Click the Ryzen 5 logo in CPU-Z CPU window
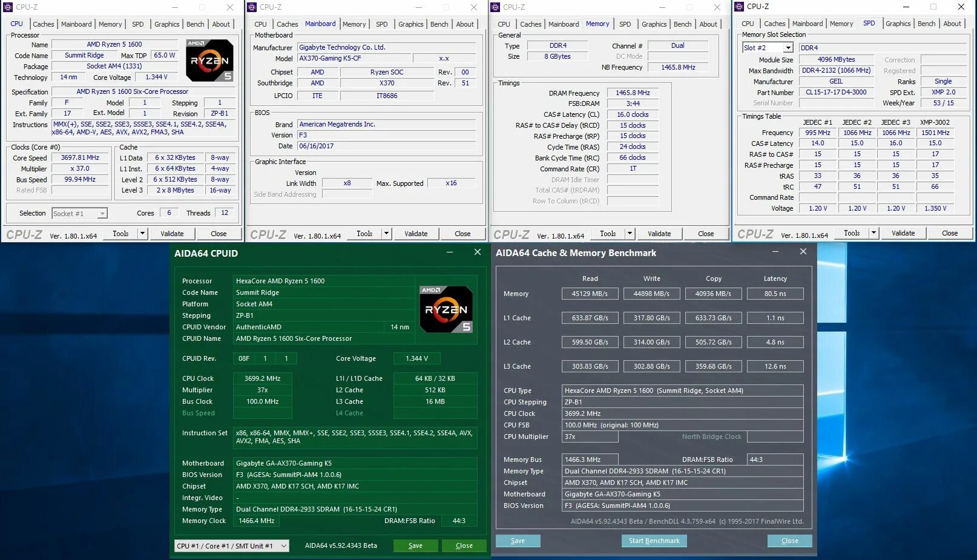Viewport: 977px width, 560px height. 209,61
